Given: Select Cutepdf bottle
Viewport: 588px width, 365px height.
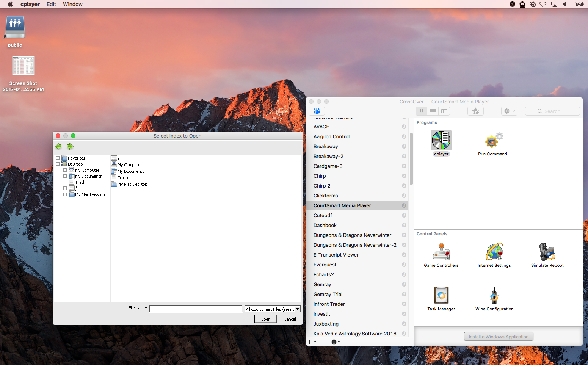Looking at the screenshot, I should (357, 215).
